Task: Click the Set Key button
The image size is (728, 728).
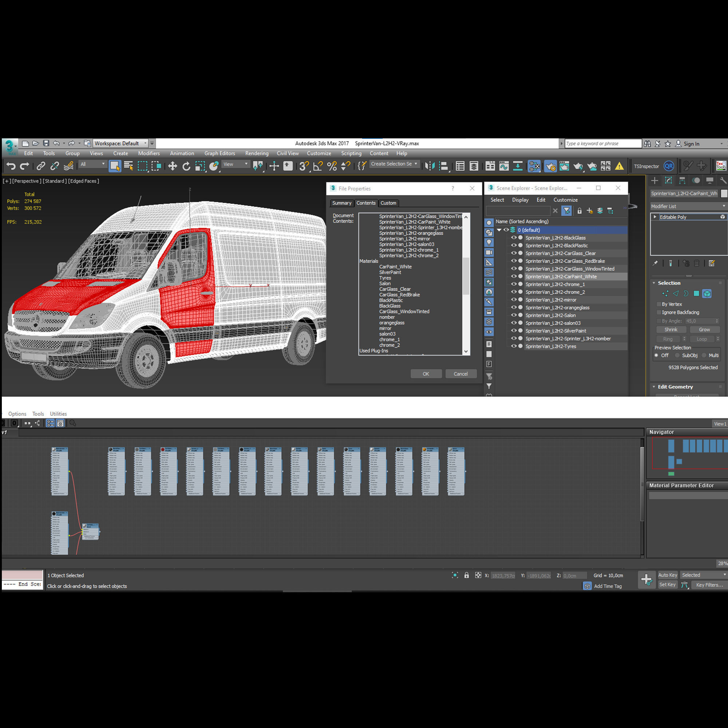Action: tap(667, 585)
